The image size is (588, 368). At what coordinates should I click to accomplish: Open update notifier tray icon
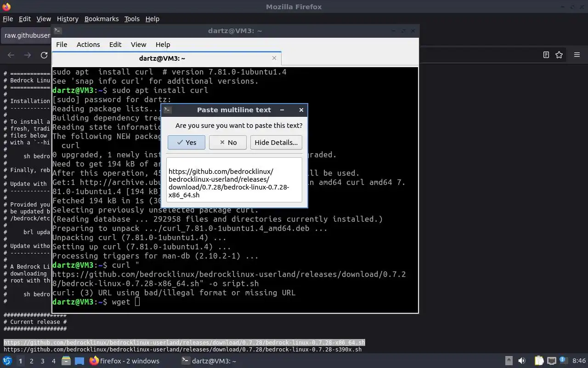point(564,361)
